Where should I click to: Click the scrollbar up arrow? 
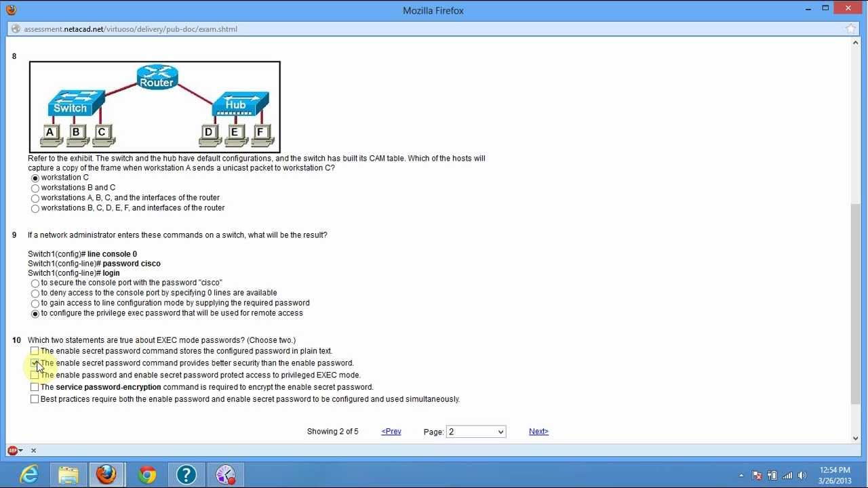point(855,43)
